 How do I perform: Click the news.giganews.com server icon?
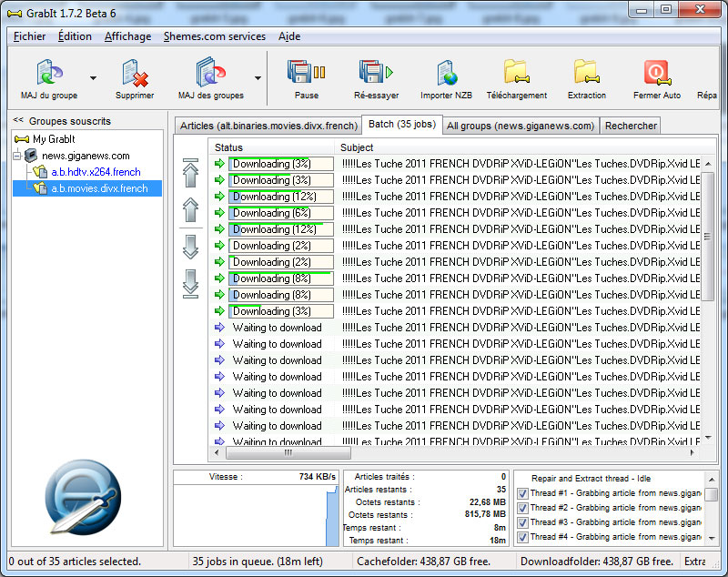point(31,156)
